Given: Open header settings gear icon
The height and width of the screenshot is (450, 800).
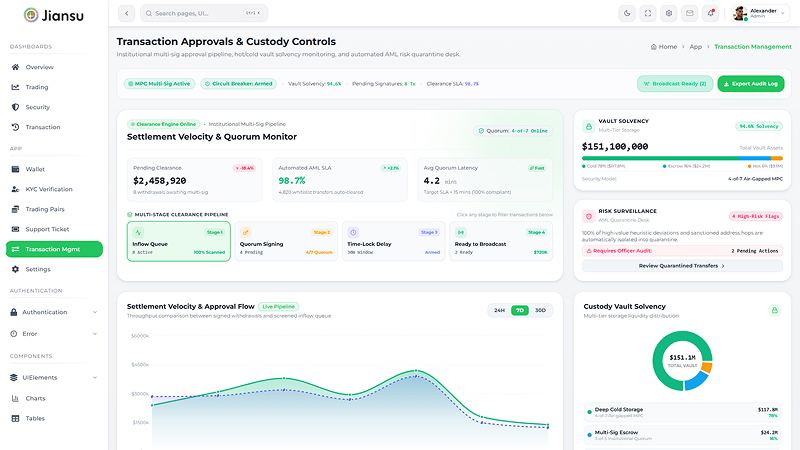Looking at the screenshot, I should [x=669, y=13].
